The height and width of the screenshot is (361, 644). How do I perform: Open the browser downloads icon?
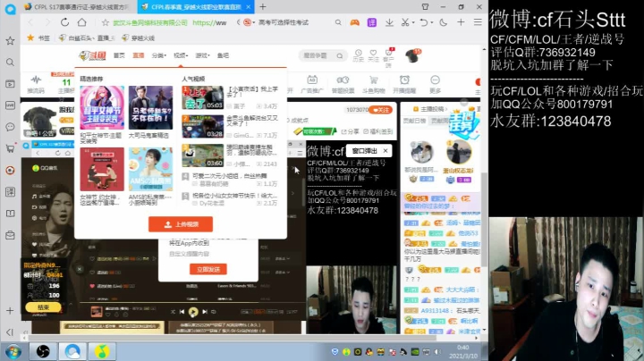[389, 22]
